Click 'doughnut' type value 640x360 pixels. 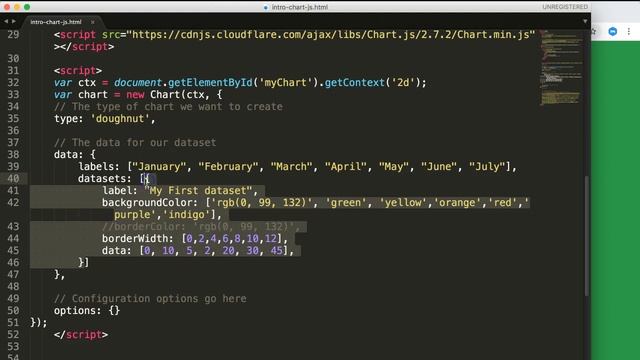(x=120, y=119)
